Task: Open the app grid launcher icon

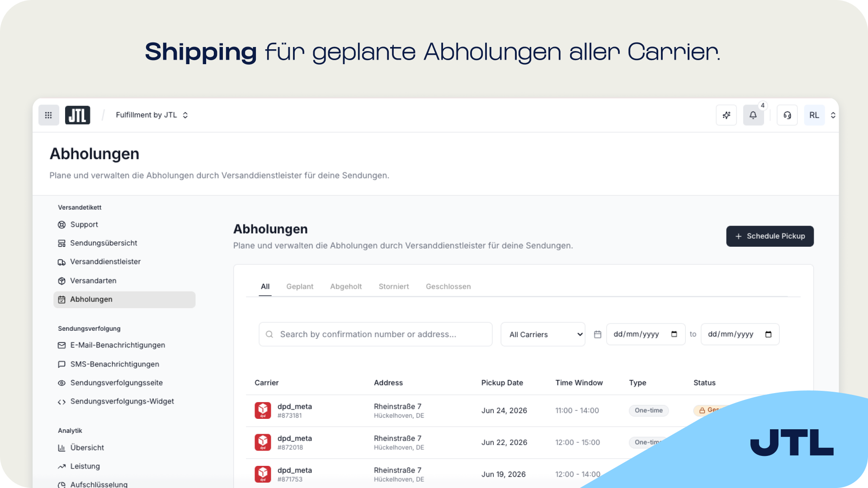Action: pos(48,115)
